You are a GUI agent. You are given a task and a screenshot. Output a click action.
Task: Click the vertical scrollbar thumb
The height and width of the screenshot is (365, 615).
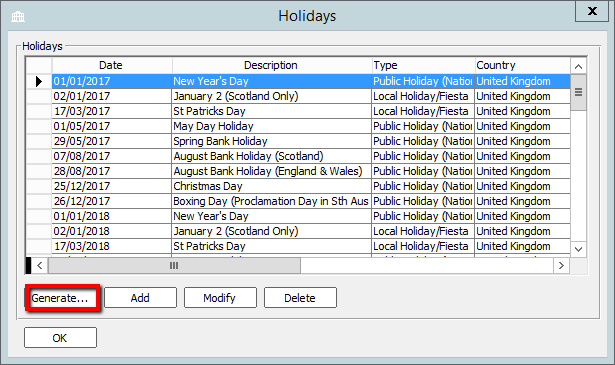578,93
